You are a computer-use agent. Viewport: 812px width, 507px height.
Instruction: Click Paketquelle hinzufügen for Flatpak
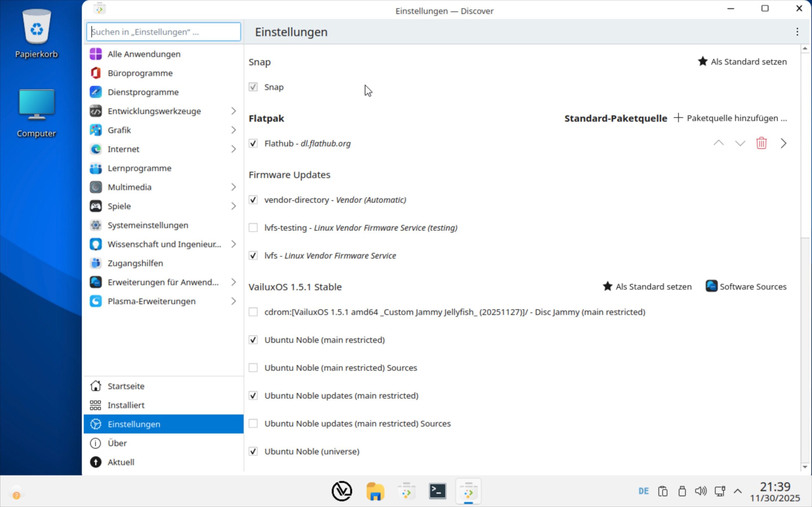[x=730, y=118]
